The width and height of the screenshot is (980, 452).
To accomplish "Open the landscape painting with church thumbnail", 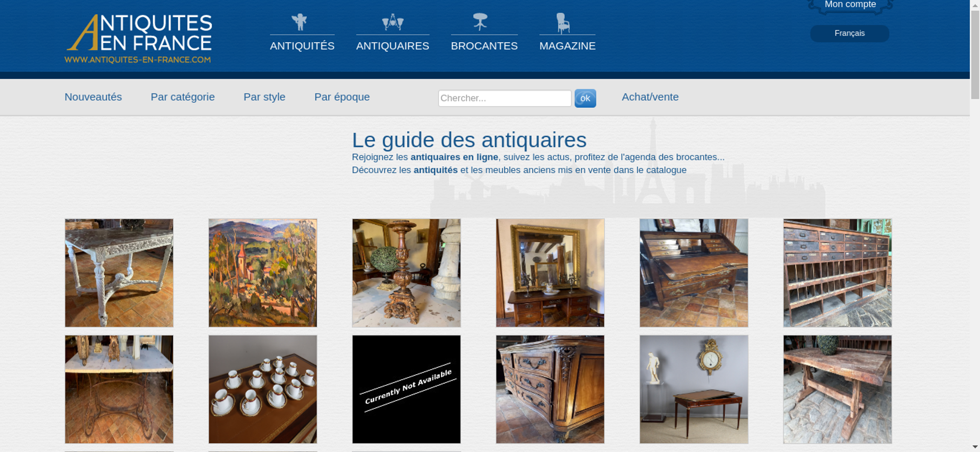I will pyautogui.click(x=263, y=273).
